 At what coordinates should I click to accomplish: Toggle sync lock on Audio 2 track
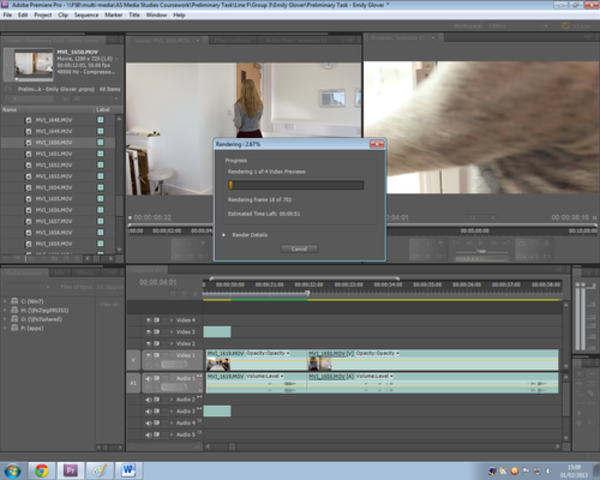click(157, 399)
